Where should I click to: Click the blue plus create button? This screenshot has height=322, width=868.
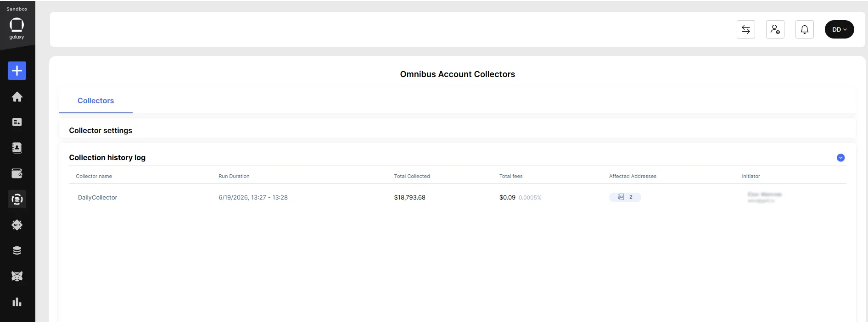[x=17, y=71]
